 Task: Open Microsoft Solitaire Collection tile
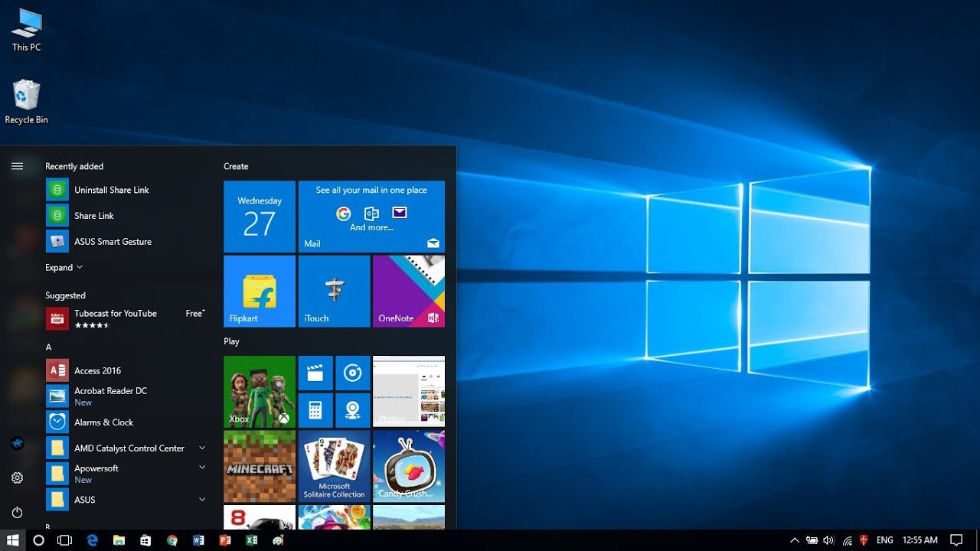(334, 466)
